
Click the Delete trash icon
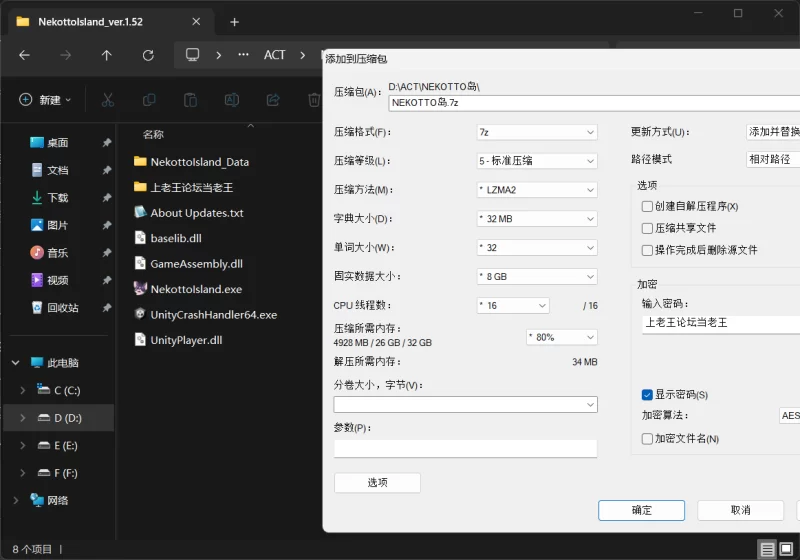314,99
